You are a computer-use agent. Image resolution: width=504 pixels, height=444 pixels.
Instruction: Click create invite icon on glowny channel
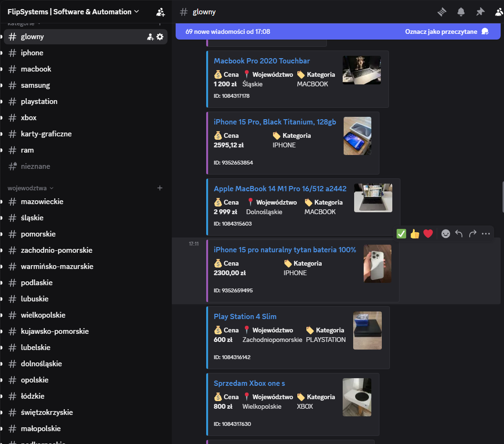click(x=150, y=37)
